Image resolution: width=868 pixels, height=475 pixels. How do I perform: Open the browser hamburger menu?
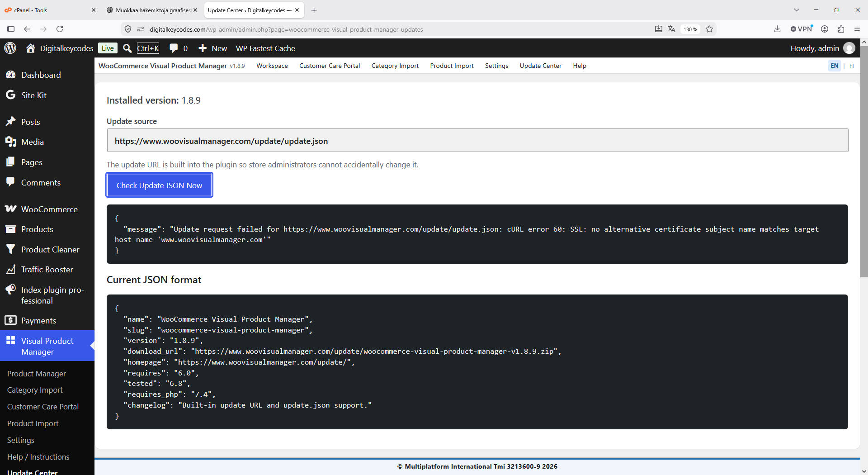coord(857,29)
